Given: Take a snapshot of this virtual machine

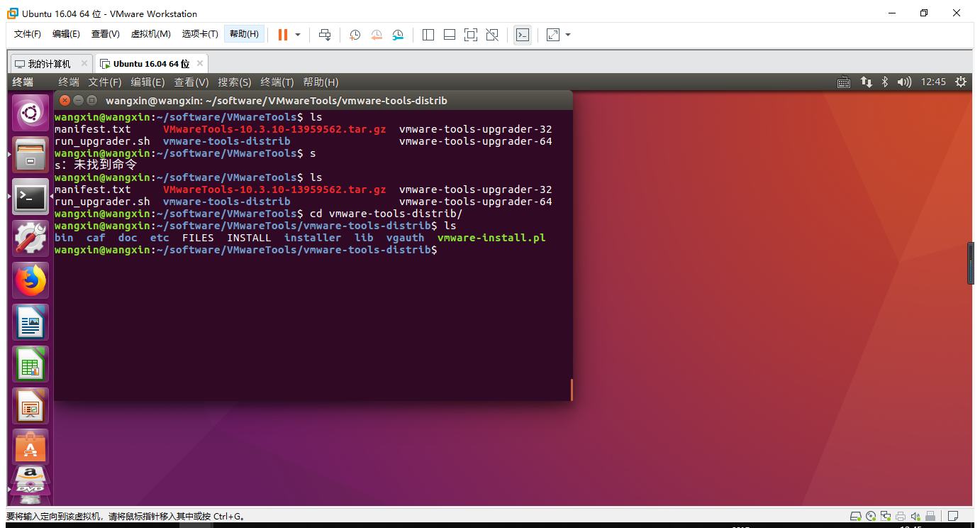Looking at the screenshot, I should pos(355,35).
